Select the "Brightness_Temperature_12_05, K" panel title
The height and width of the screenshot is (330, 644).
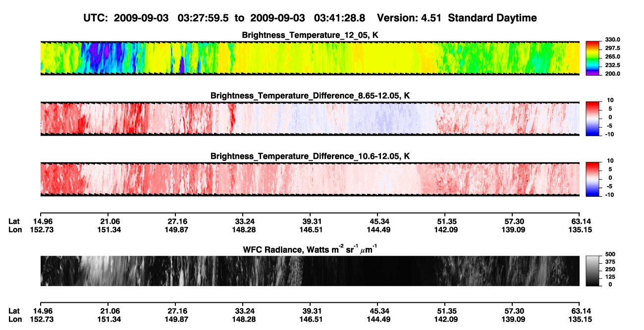pos(310,35)
